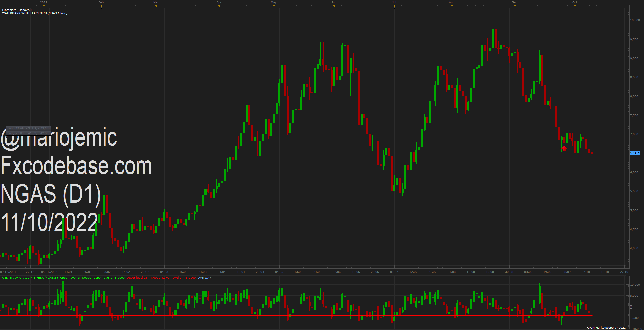
Task: Click the 19.08 date axis label
Action: point(490,272)
